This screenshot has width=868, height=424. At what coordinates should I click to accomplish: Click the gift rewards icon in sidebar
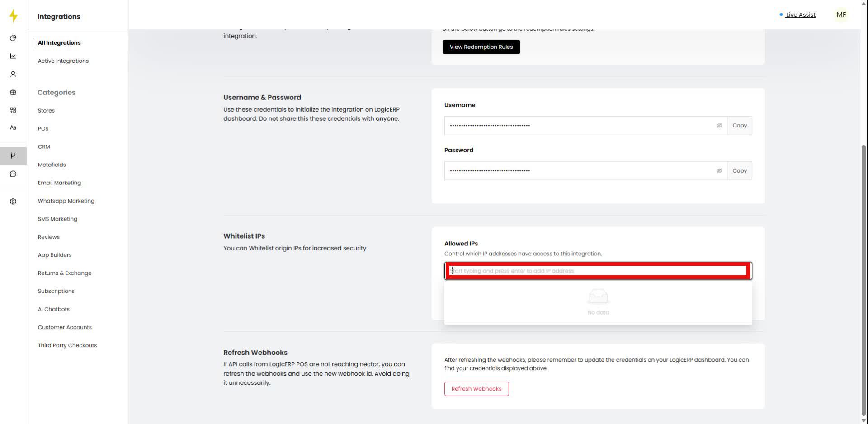(x=13, y=92)
